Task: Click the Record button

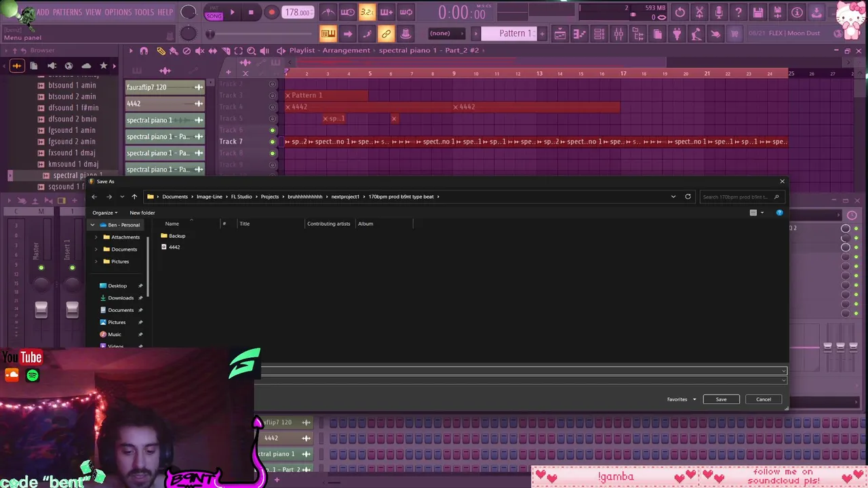Action: coord(271,12)
